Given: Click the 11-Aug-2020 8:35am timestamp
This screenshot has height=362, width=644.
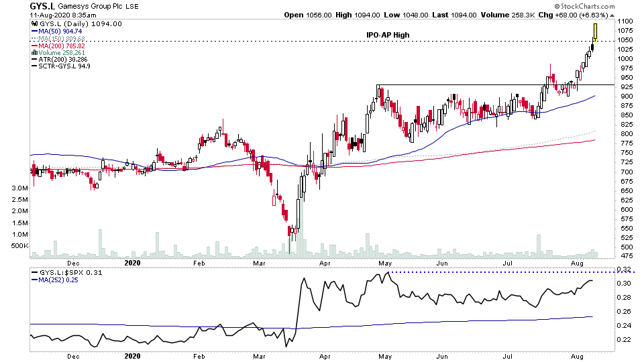Looking at the screenshot, I should coord(63,15).
